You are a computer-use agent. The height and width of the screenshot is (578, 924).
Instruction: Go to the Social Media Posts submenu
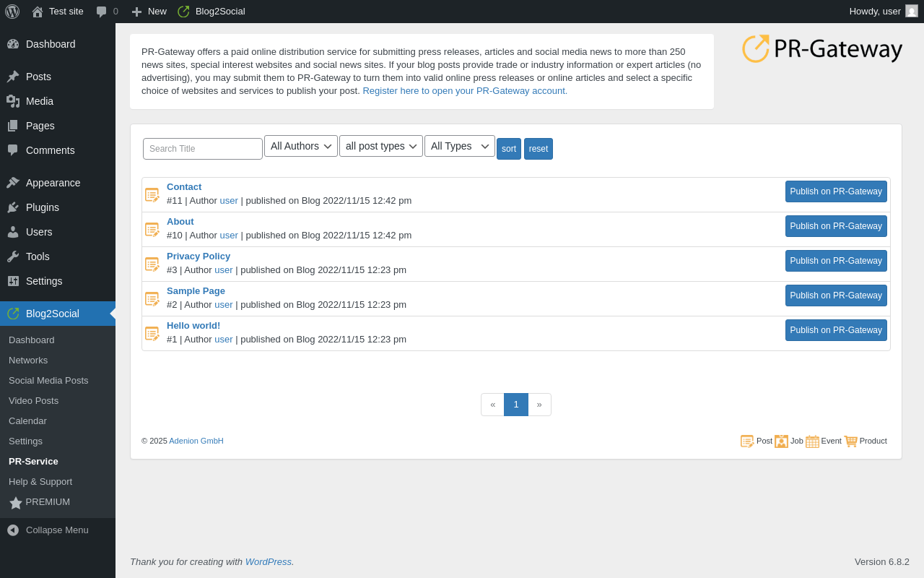click(48, 380)
